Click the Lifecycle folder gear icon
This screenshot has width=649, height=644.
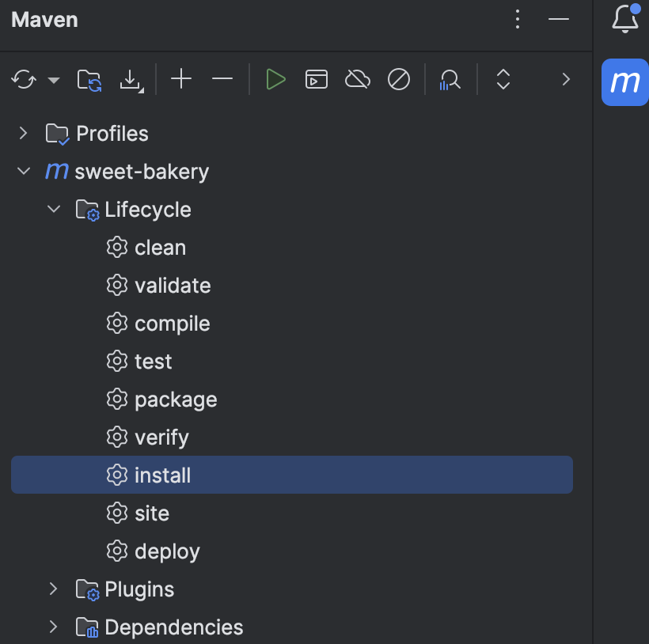[x=87, y=210]
